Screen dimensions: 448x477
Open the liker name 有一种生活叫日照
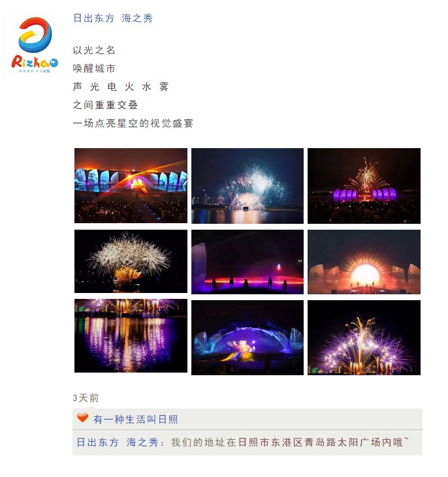[x=135, y=419]
